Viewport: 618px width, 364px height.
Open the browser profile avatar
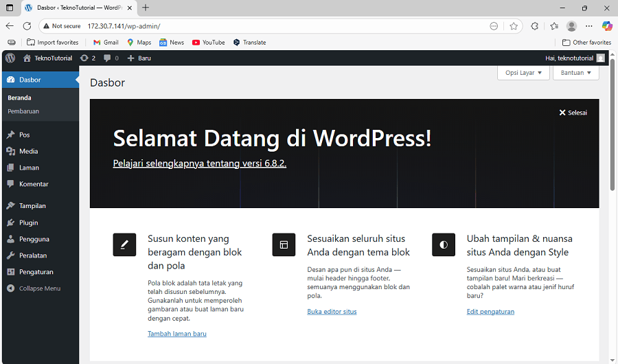click(571, 26)
